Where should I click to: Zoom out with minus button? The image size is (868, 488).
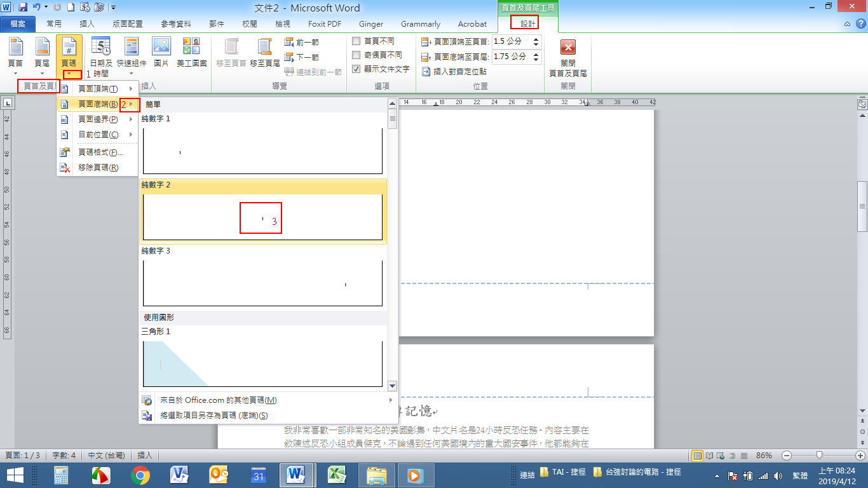point(787,456)
